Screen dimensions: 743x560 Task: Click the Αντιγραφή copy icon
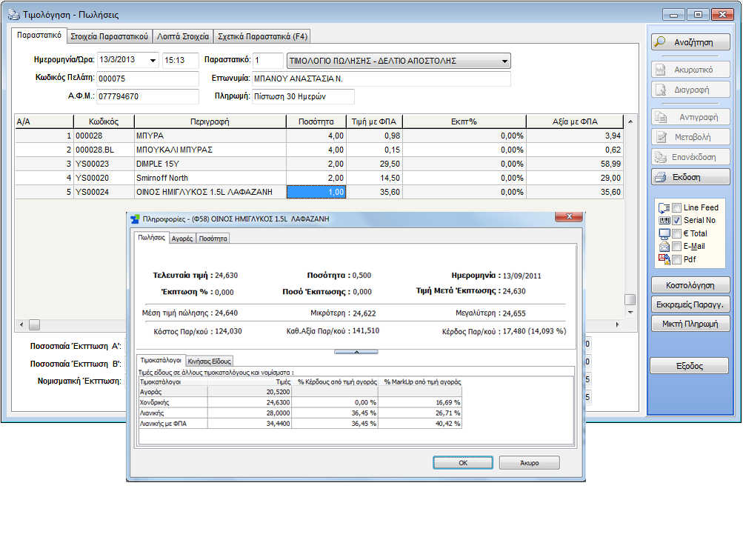point(661,117)
